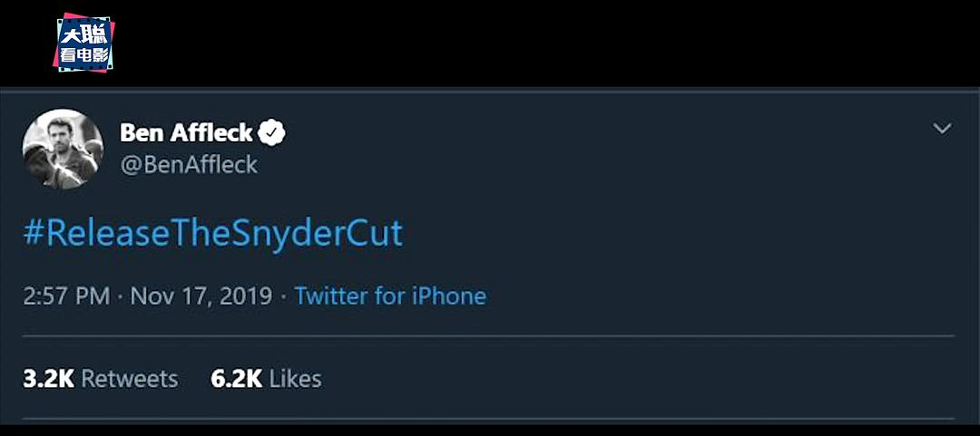Open the tweet options chevron menu
Screen dimensions: 980x436
click(943, 129)
